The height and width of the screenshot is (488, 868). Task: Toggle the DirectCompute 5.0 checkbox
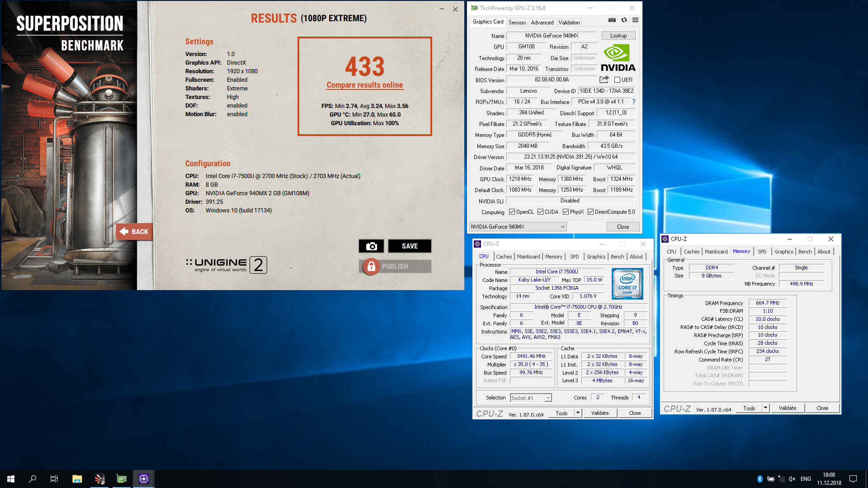tap(590, 212)
